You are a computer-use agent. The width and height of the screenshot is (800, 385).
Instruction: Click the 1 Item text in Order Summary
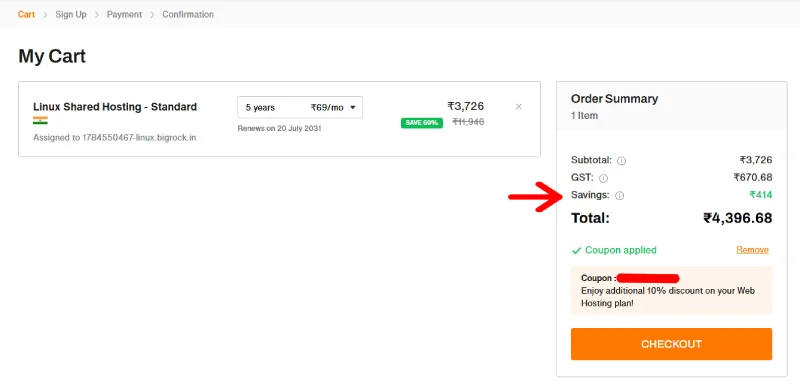tap(584, 116)
